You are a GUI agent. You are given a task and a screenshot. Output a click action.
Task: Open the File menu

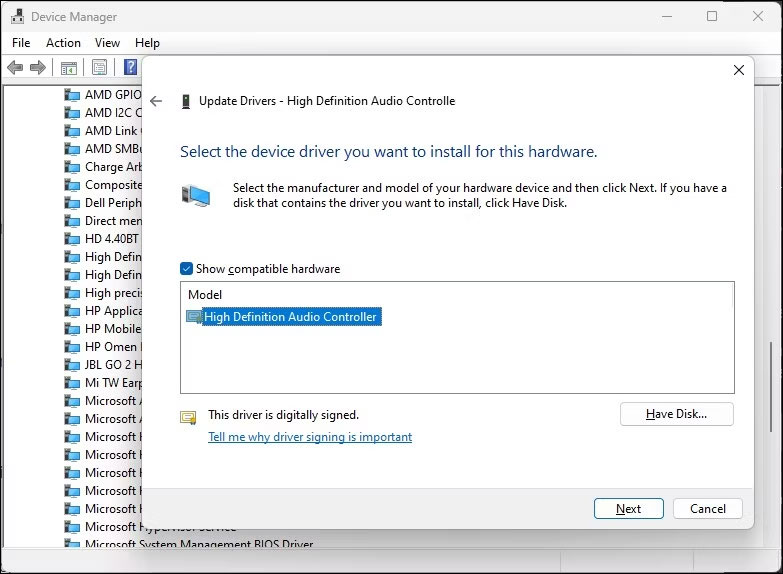21,43
